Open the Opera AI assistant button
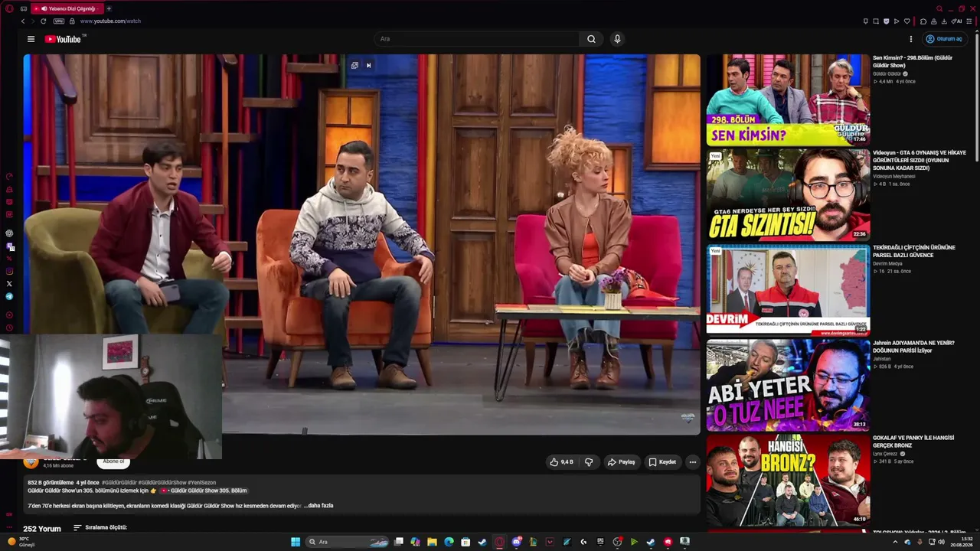This screenshot has height=551, width=980. 957,21
